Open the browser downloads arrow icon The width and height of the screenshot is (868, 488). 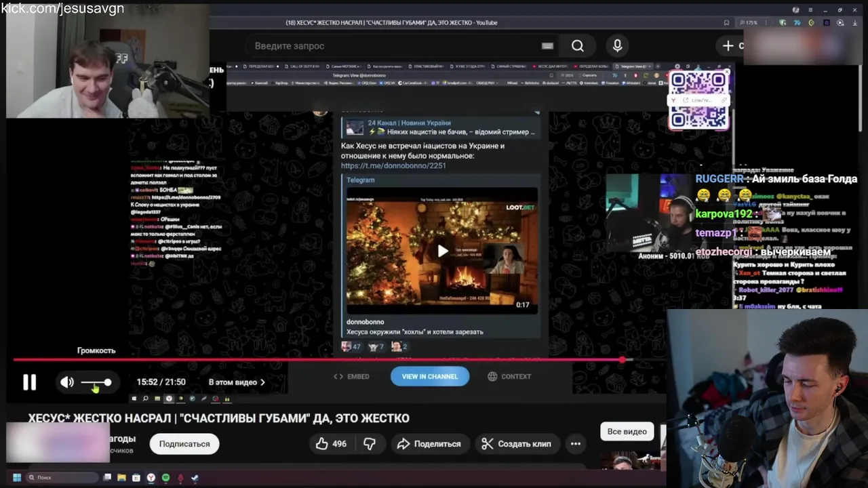tap(855, 22)
